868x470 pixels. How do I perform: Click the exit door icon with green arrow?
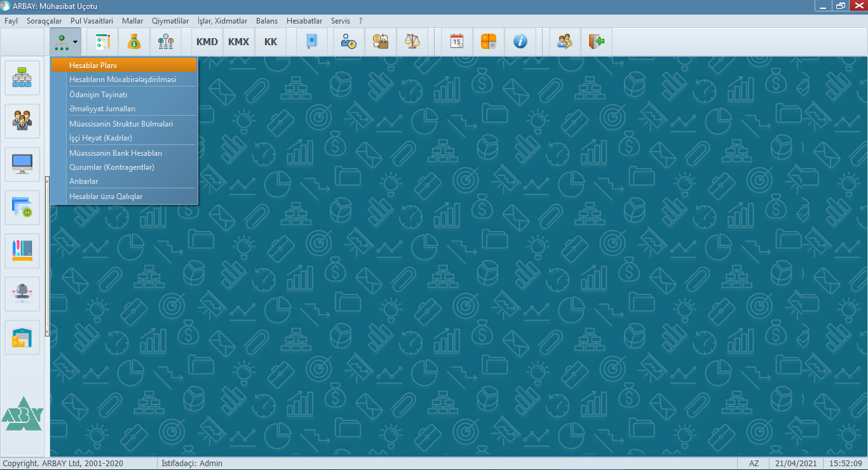(596, 42)
